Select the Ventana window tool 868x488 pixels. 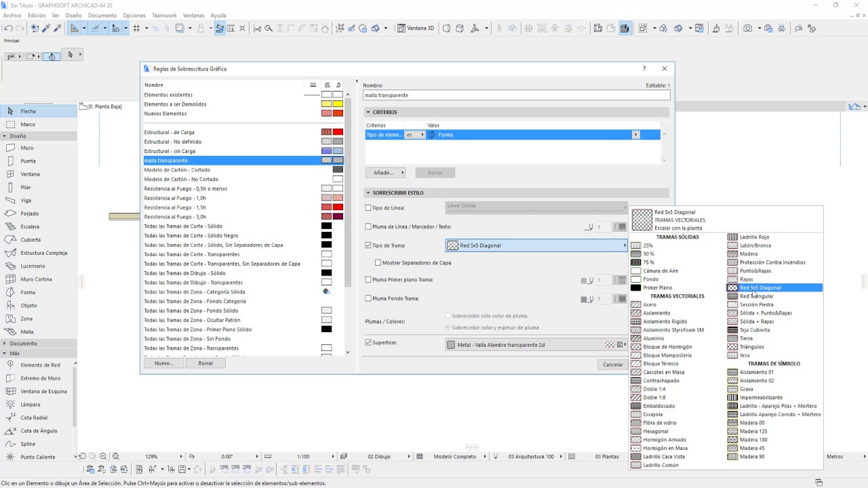[38, 174]
